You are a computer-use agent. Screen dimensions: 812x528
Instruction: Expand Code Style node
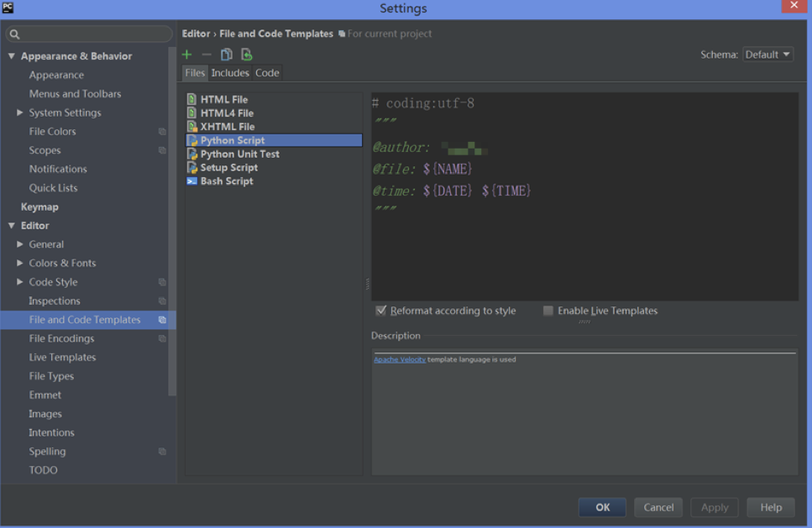19,282
